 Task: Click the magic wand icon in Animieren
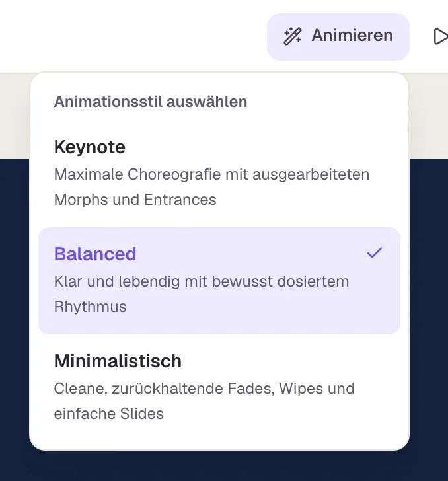[x=293, y=36]
